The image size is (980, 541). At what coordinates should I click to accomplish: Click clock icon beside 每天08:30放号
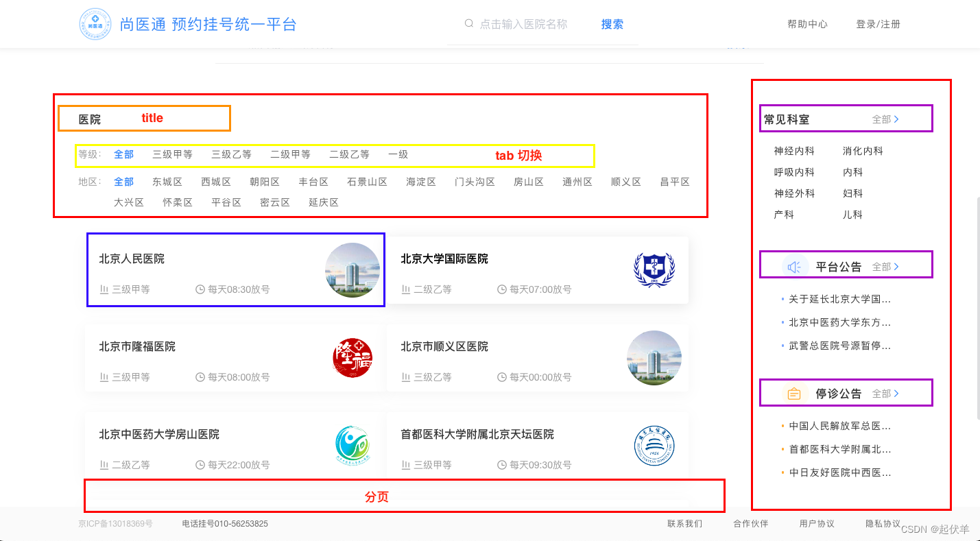pyautogui.click(x=200, y=289)
